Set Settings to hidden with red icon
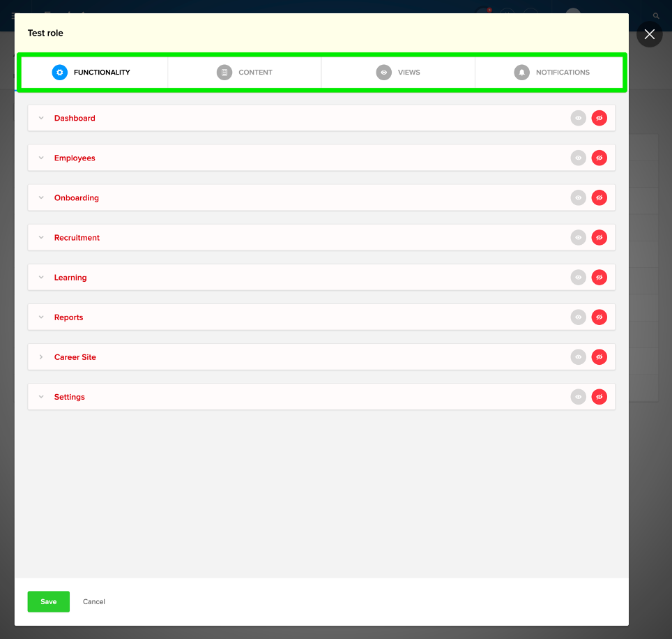The height and width of the screenshot is (639, 672). tap(599, 397)
